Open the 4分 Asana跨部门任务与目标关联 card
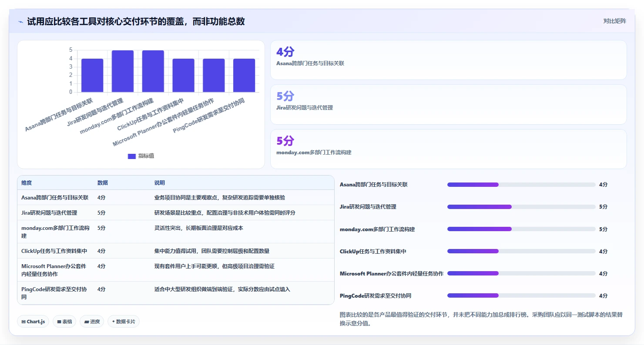 [x=449, y=60]
